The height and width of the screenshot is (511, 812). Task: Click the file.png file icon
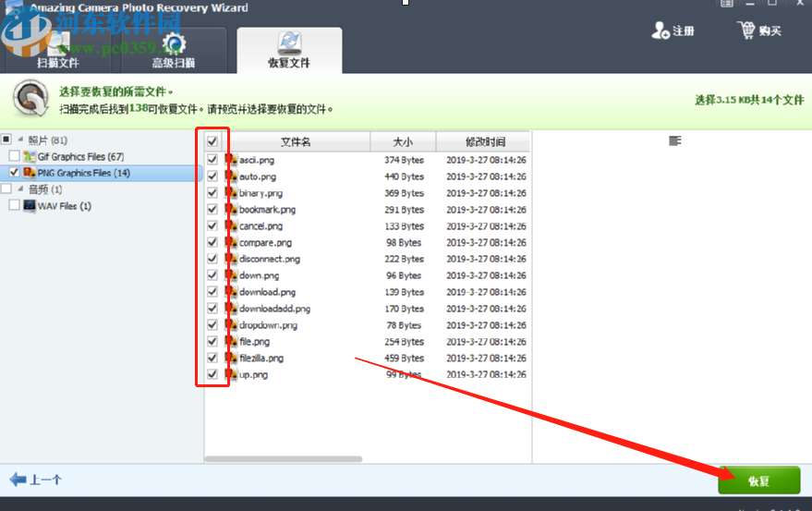[231, 342]
